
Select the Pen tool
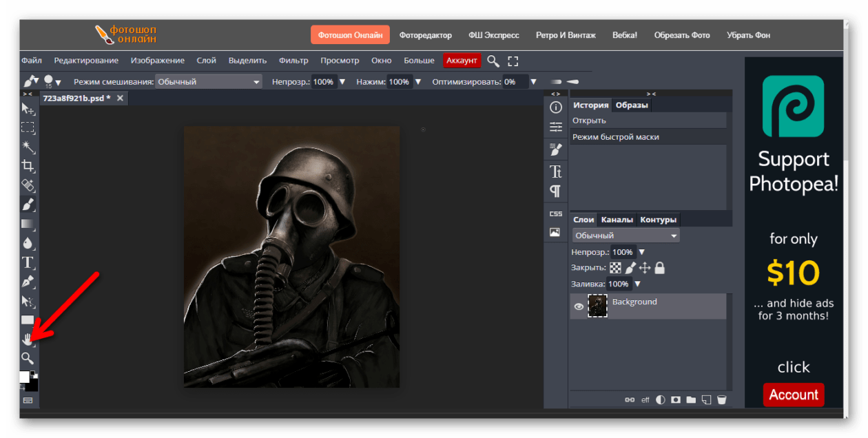click(28, 282)
